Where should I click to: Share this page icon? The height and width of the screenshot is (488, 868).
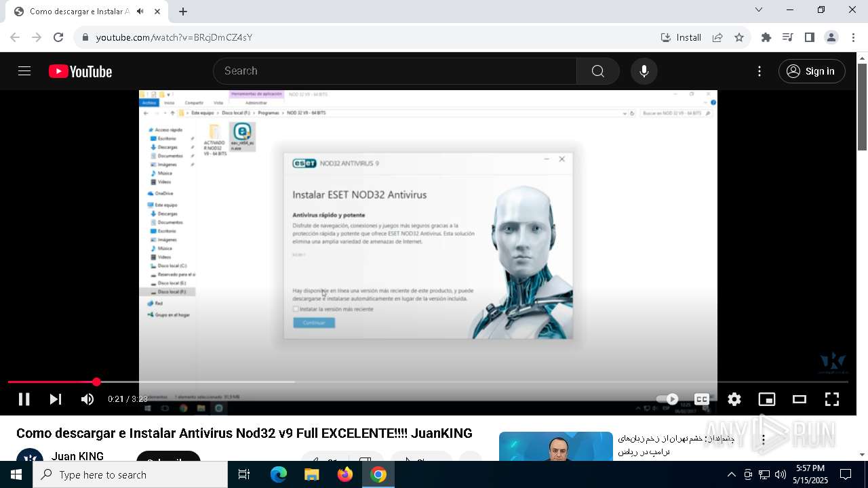pos(717,37)
